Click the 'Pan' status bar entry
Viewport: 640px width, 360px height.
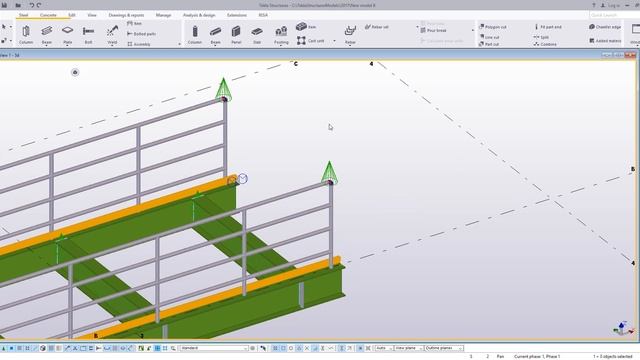click(x=500, y=356)
